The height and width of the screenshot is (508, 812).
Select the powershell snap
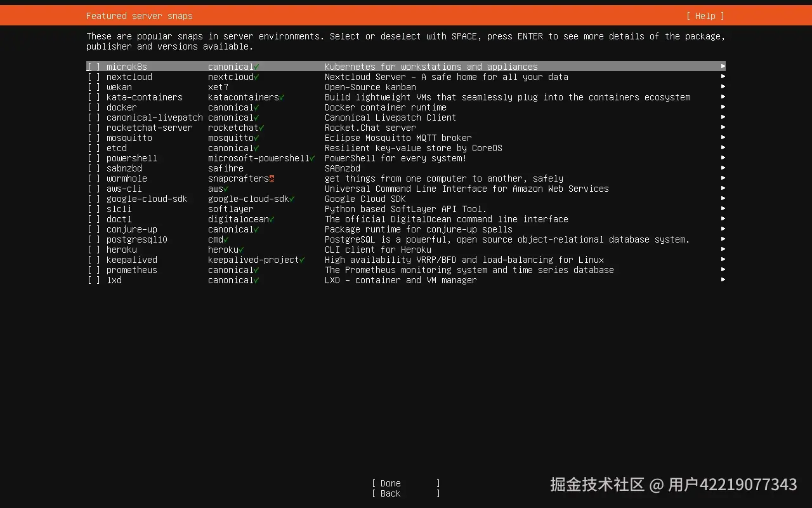click(x=92, y=158)
